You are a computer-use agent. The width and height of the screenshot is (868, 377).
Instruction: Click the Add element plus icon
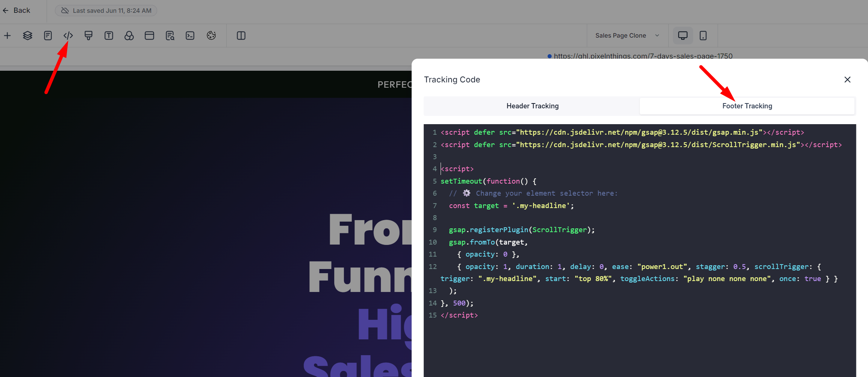point(8,36)
